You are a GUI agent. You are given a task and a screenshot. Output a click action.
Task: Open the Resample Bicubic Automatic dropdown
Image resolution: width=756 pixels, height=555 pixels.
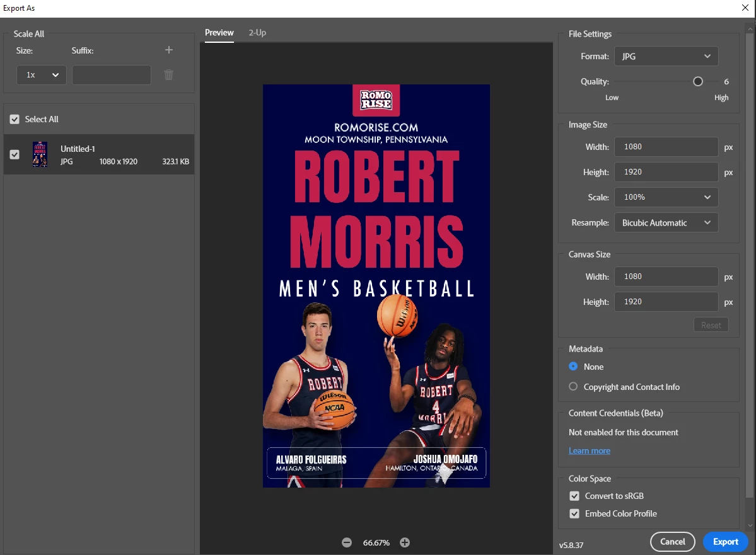pyautogui.click(x=666, y=222)
